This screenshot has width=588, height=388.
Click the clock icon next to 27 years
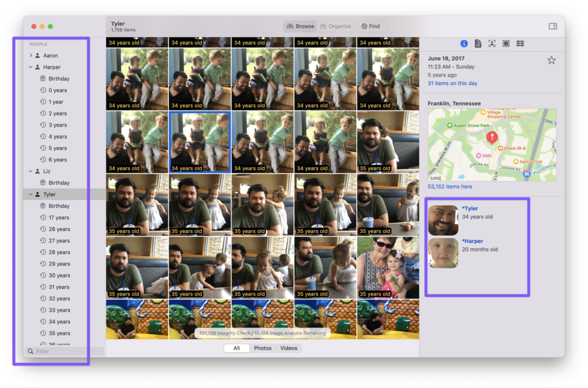[x=43, y=240]
